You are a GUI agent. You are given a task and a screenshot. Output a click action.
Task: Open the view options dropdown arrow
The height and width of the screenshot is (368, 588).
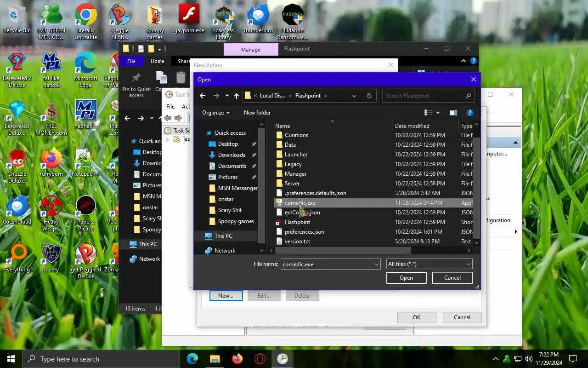(x=438, y=113)
